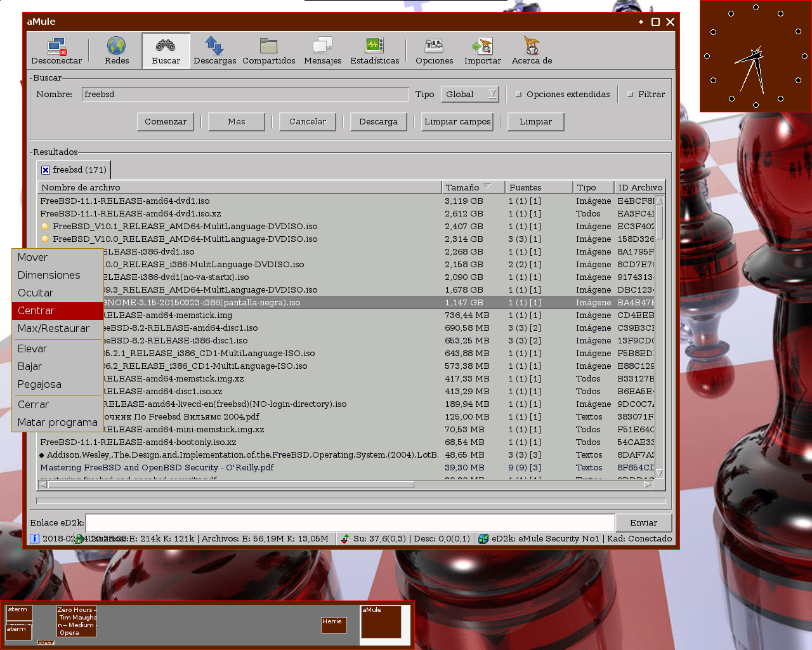This screenshot has width=812, height=650.
Task: Open the Redes globe view
Action: point(117,51)
